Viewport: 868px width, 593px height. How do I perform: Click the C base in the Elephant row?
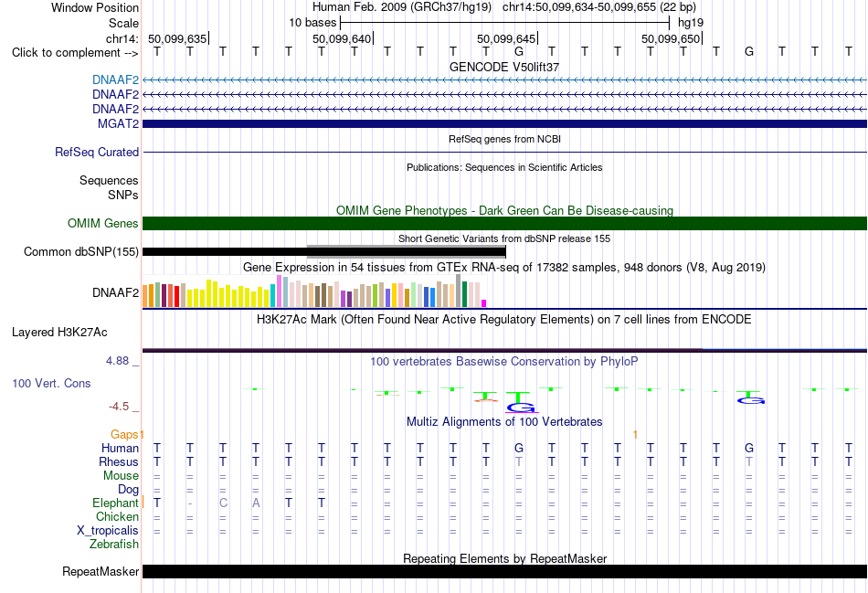pos(223,503)
